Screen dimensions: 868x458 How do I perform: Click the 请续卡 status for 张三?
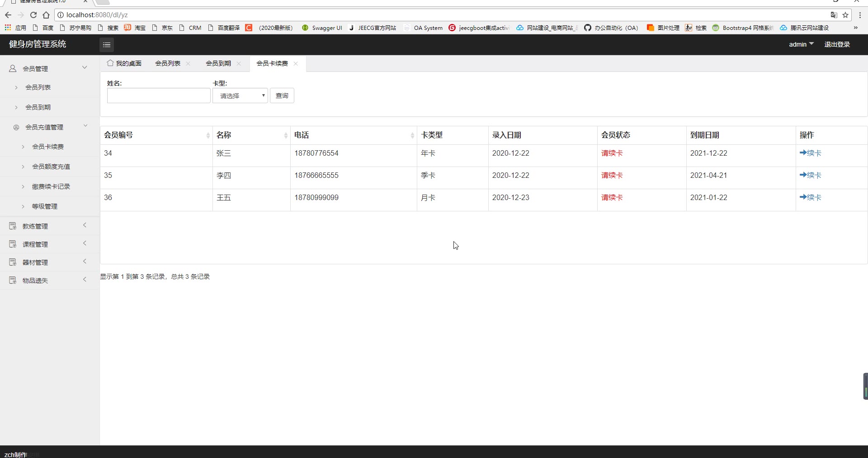point(612,153)
